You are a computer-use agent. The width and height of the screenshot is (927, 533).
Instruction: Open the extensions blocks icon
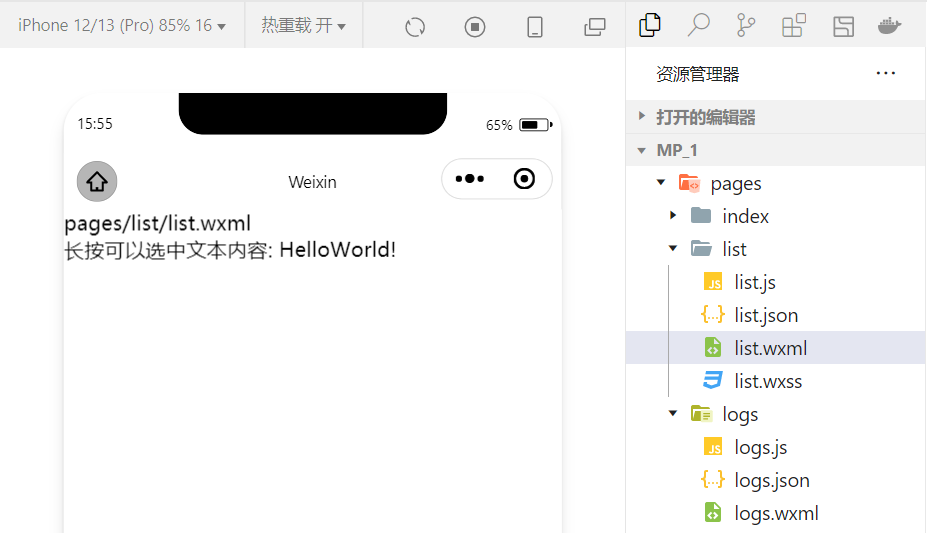coord(794,25)
